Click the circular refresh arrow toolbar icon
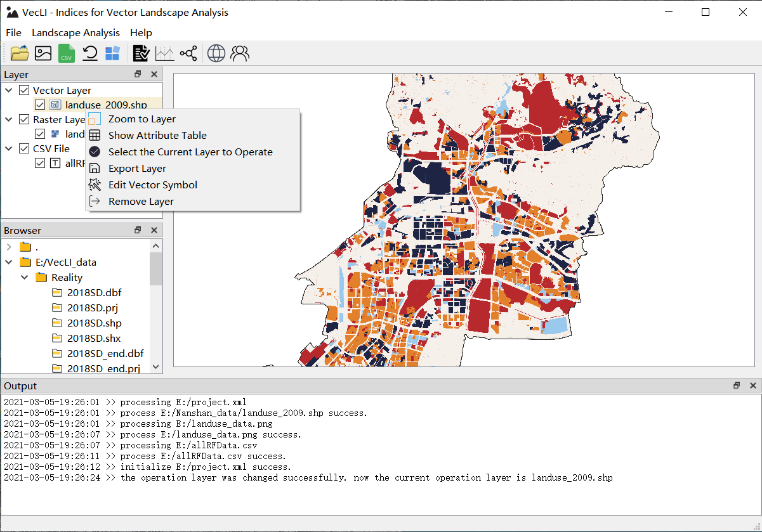This screenshot has height=532, width=762. tap(89, 53)
